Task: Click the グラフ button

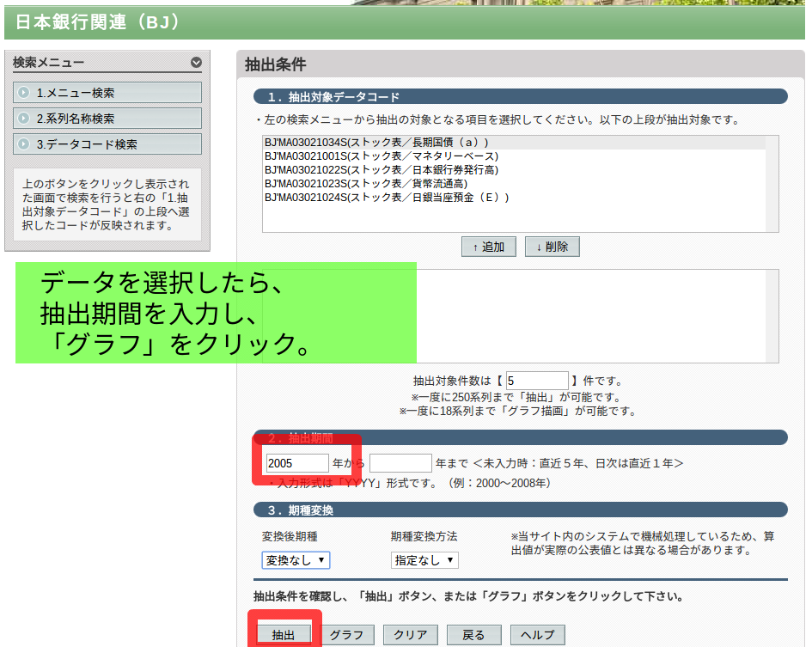Action: click(x=346, y=635)
